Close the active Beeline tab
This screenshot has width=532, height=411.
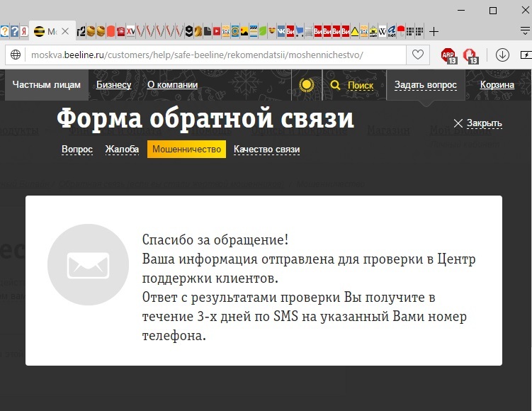[65, 32]
